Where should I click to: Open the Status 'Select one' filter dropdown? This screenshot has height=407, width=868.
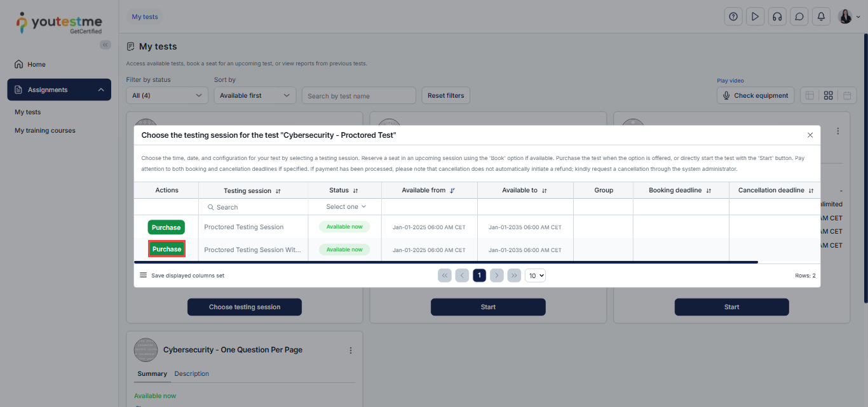(345, 206)
